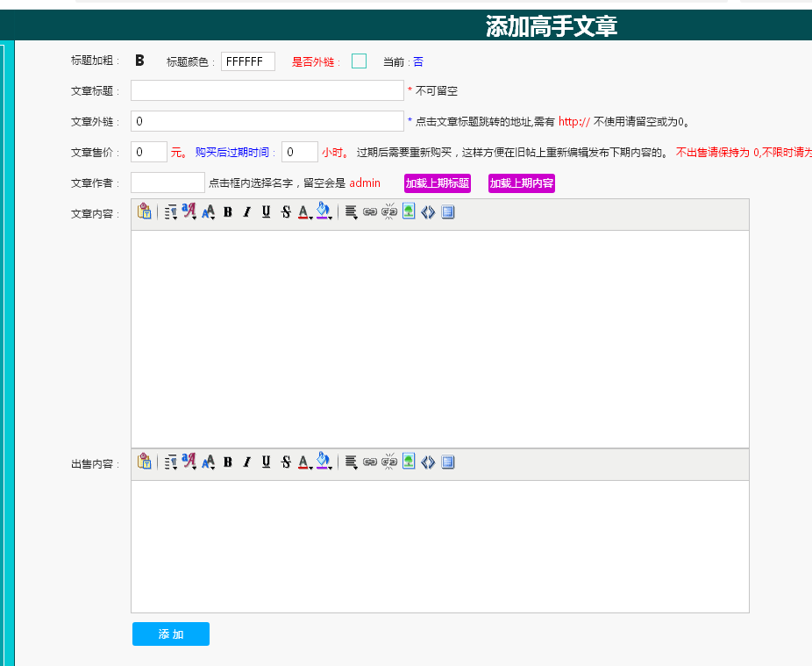812x666 pixels.
Task: Apply italic in the 出售内容 editor toolbar
Action: [x=247, y=462]
